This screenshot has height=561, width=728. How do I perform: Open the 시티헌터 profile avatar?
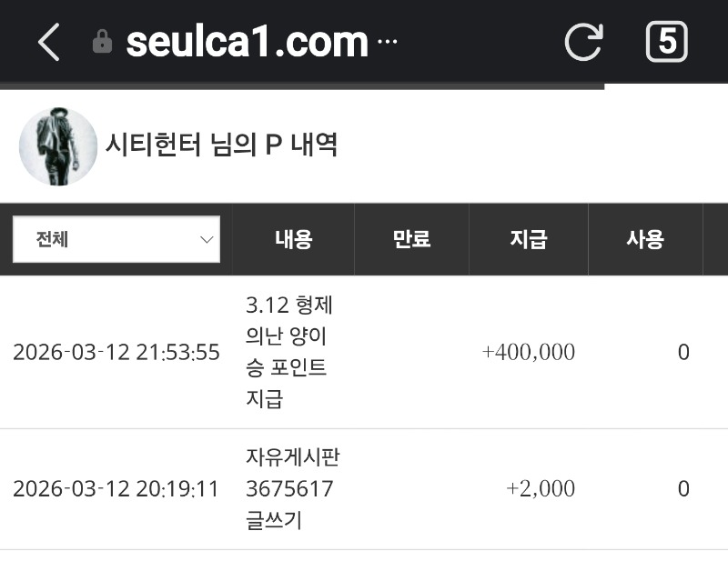pos(58,146)
